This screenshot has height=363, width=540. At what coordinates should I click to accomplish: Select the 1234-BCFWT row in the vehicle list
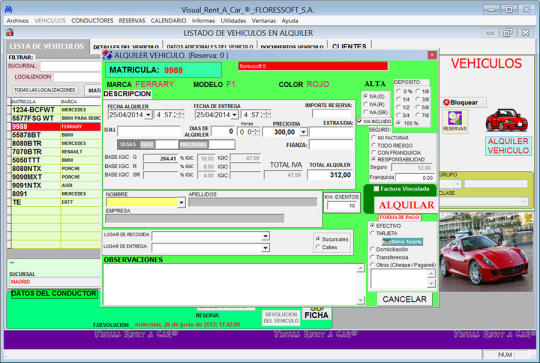[56, 110]
